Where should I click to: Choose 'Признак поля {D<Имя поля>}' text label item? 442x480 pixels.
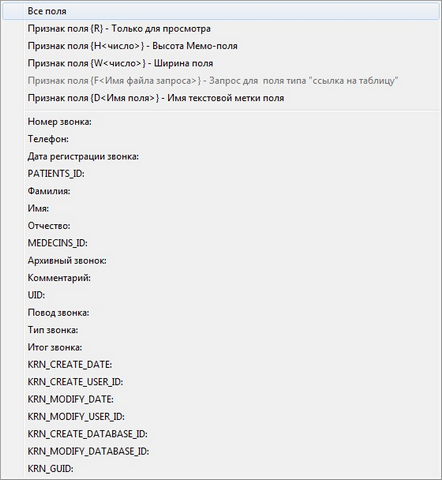(x=221, y=98)
